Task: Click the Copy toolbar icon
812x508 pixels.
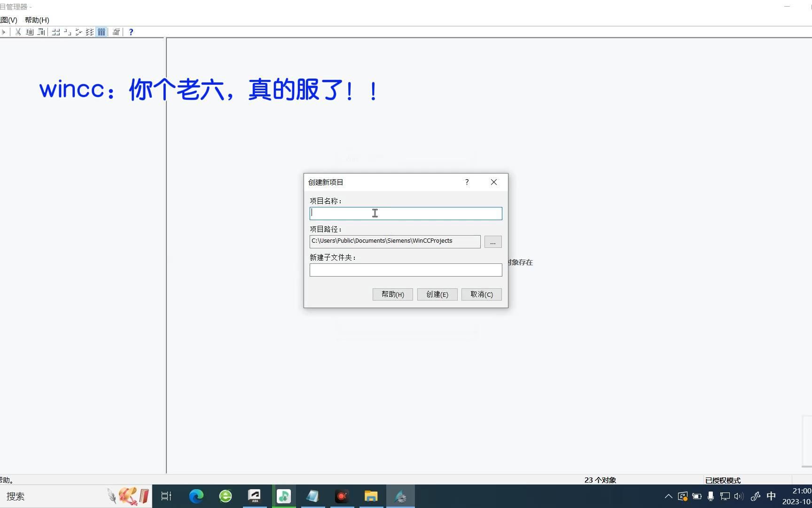Action: [30, 32]
